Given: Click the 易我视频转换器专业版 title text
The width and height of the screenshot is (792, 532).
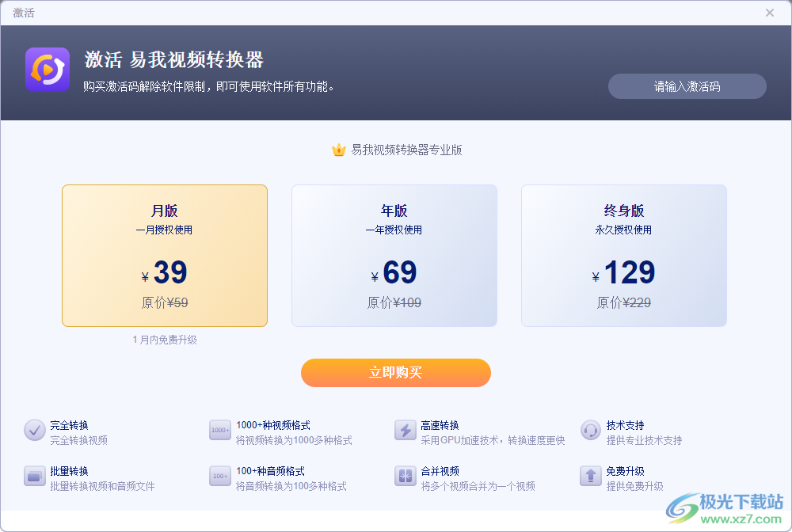Looking at the screenshot, I should (406, 150).
